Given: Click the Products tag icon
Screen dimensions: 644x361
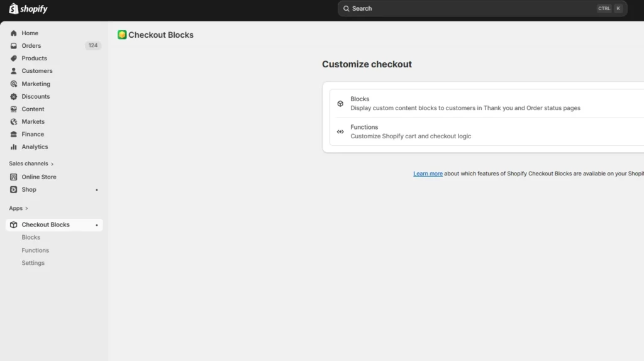Looking at the screenshot, I should click(14, 58).
